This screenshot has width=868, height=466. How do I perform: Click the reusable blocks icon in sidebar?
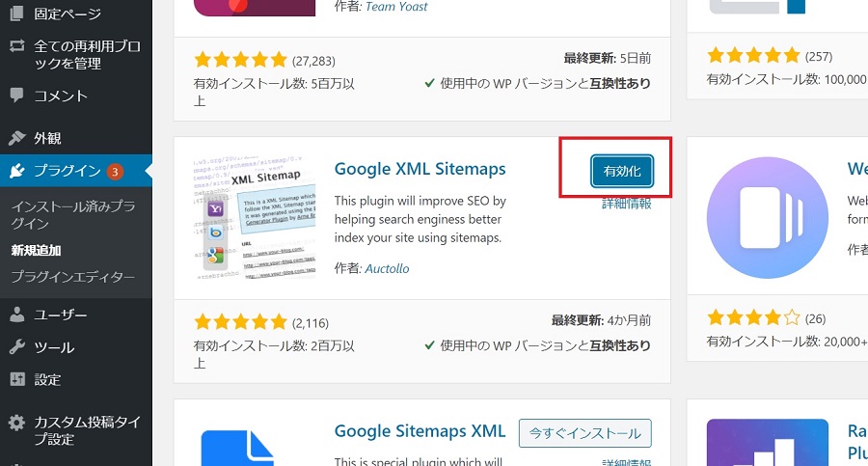pyautogui.click(x=16, y=45)
